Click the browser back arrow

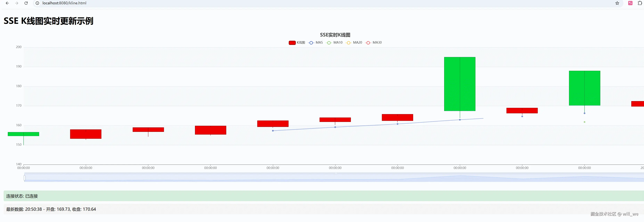pyautogui.click(x=7, y=3)
